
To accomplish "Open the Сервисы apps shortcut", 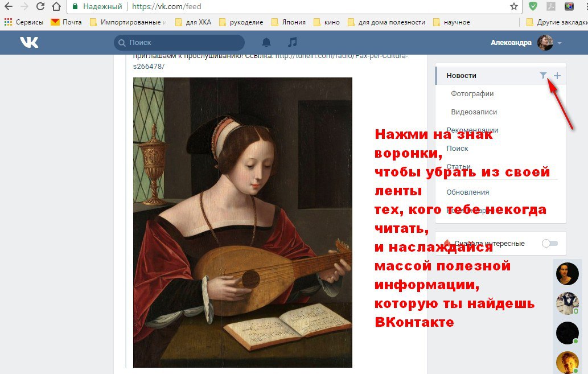I will pos(24,22).
